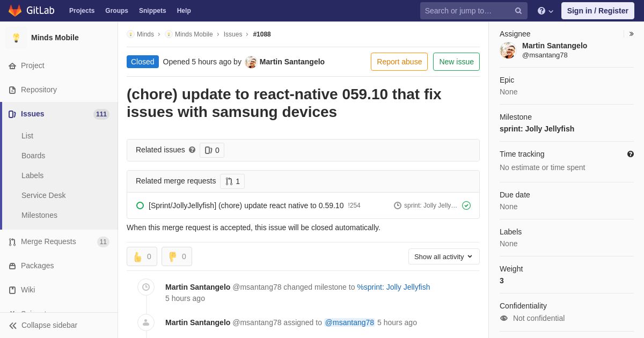Collapse the right sidebar with double chevron

click(x=631, y=34)
